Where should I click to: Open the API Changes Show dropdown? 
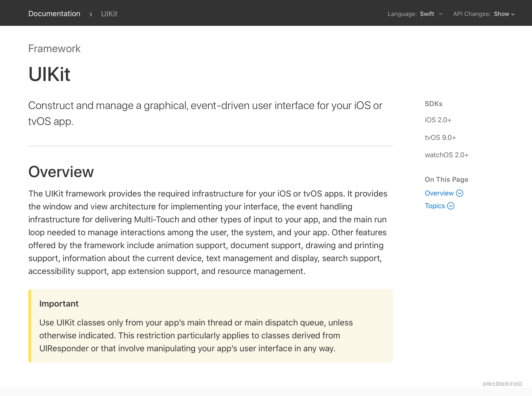[x=504, y=14]
